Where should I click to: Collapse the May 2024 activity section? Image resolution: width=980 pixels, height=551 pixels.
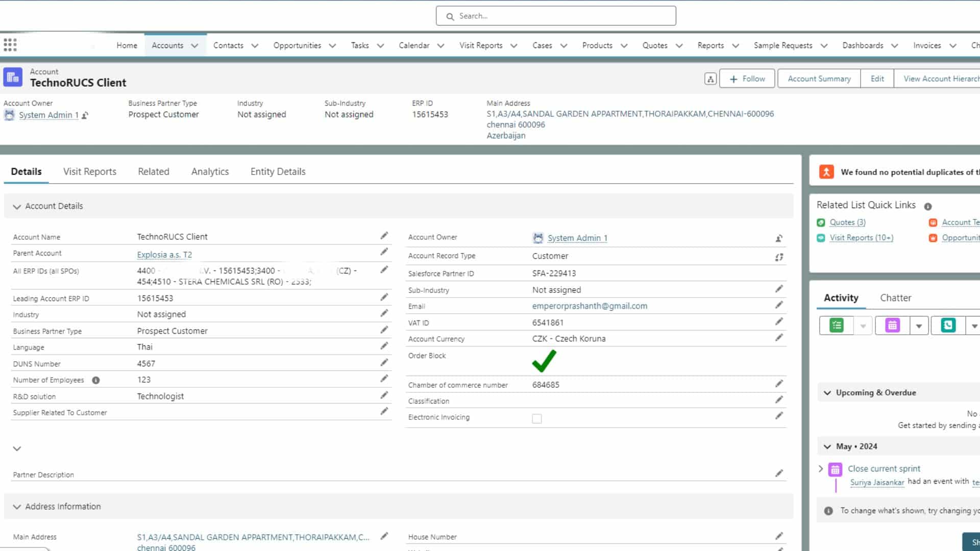point(827,446)
